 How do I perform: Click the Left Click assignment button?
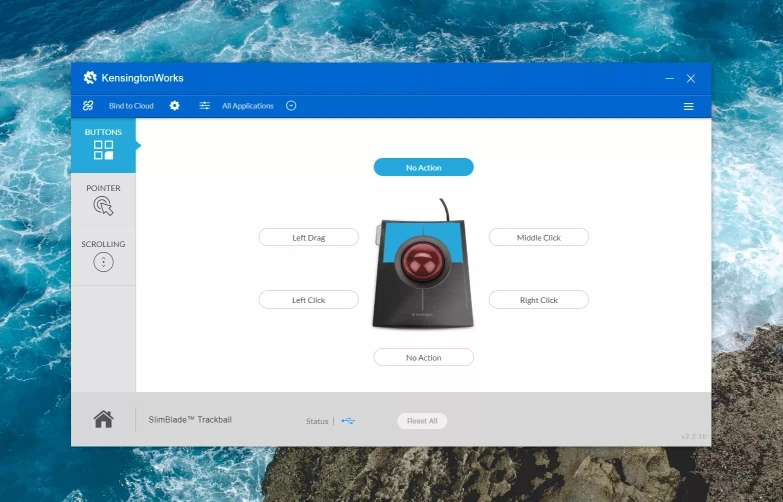pyautogui.click(x=309, y=300)
